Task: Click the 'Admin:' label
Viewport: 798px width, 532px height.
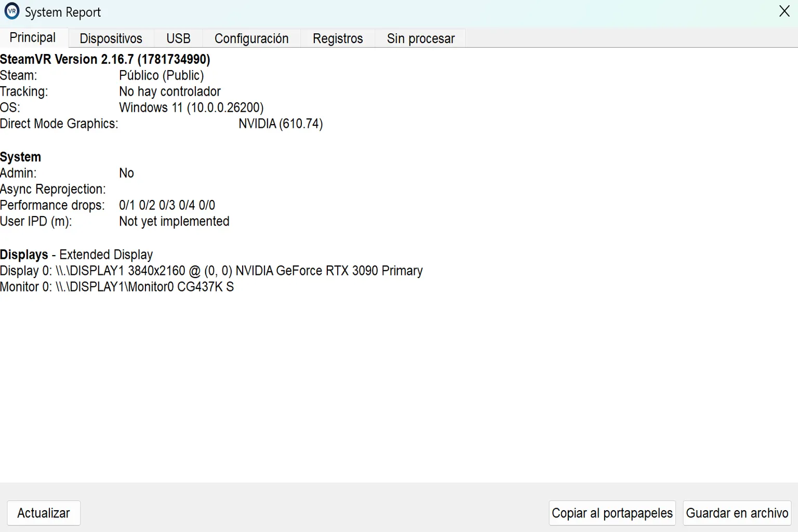Action: [18, 173]
